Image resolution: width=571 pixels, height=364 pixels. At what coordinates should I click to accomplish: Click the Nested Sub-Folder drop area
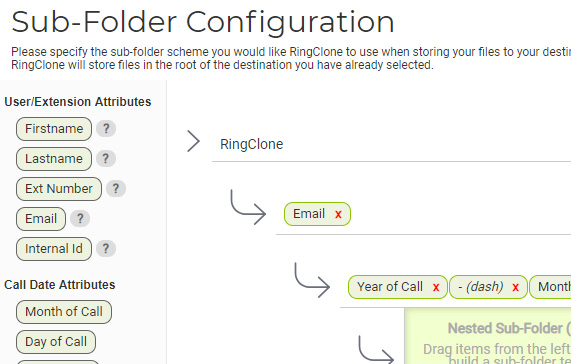pos(488,336)
